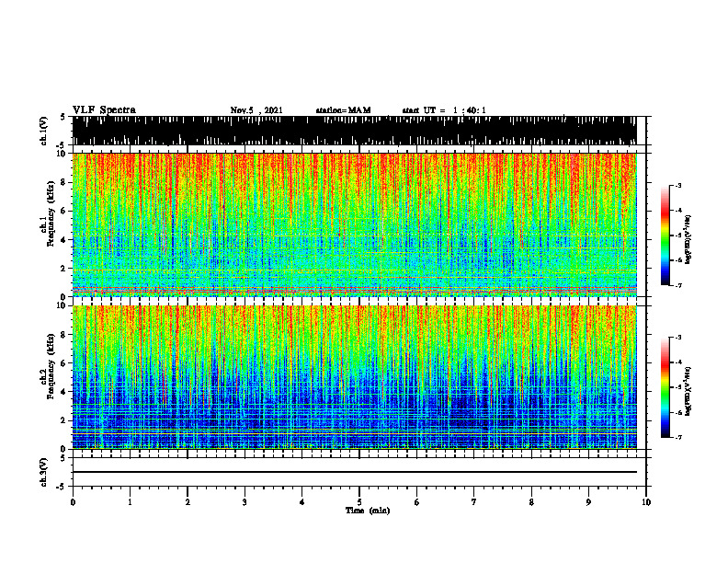Click the '-3' label on ch.2 color bar
Viewport: 728px width, 563px height.
677,338
